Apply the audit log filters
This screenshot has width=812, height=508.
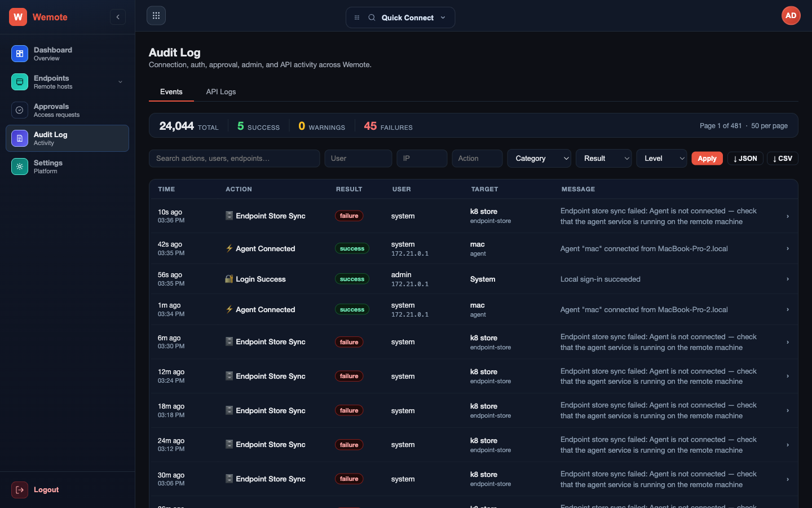tap(707, 159)
